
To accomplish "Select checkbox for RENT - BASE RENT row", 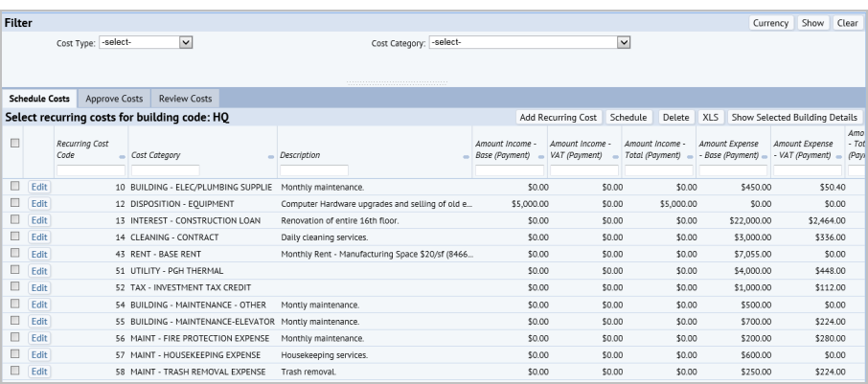I will [14, 252].
